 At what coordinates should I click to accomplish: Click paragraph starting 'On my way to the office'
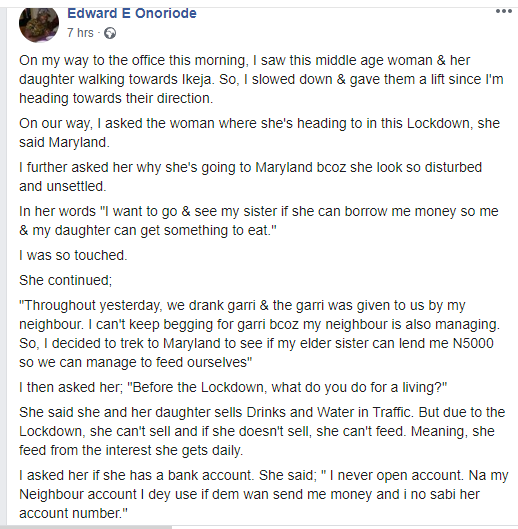(261, 79)
